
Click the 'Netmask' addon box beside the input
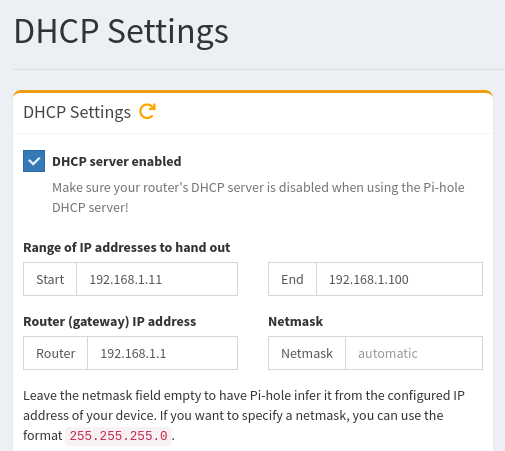307,353
